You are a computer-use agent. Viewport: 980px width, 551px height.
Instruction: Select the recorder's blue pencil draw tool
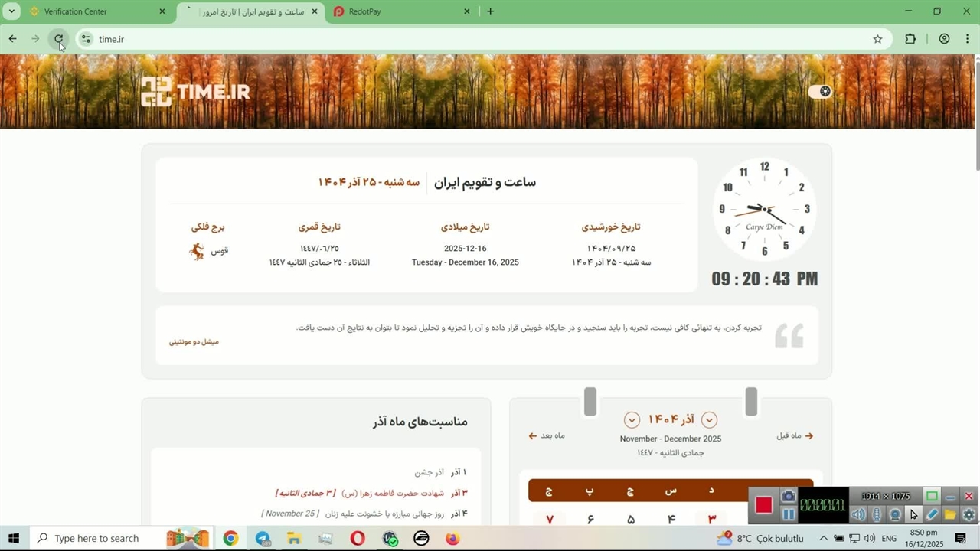(932, 515)
